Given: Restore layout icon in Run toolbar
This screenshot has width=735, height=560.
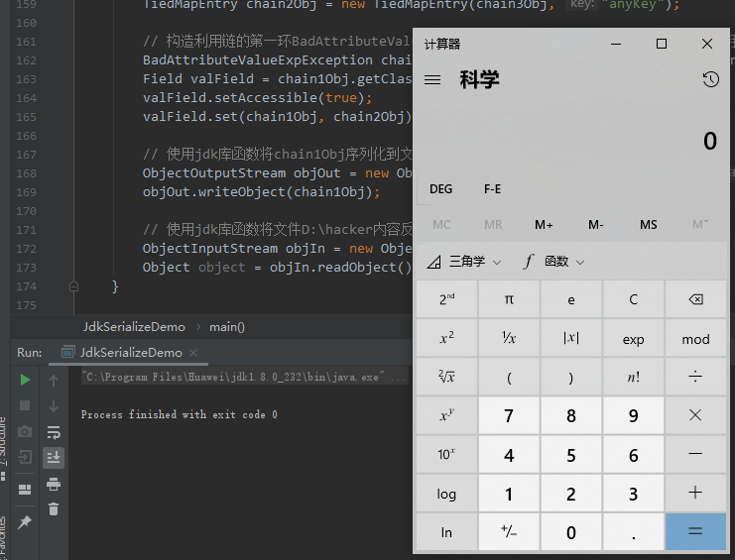Looking at the screenshot, I should coord(25,490).
